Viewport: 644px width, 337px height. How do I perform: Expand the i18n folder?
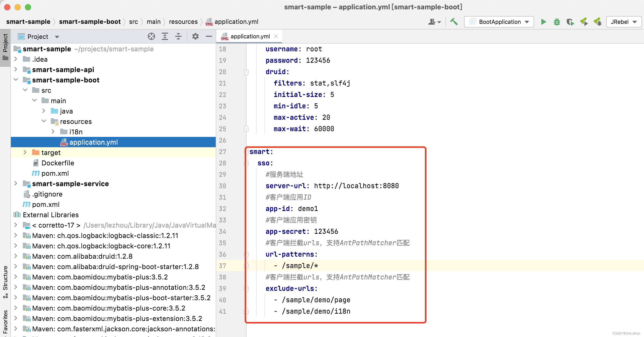tap(53, 132)
